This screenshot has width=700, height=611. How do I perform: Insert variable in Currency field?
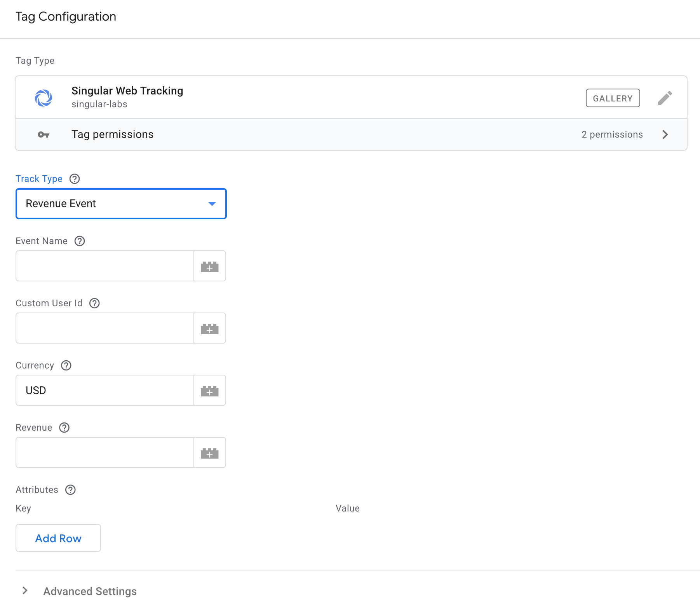coord(209,391)
